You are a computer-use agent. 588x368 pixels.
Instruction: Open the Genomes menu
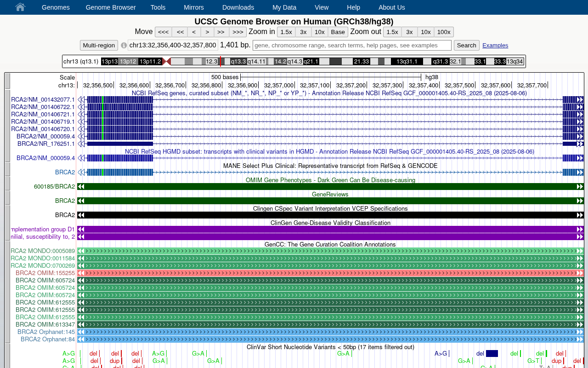56,7
